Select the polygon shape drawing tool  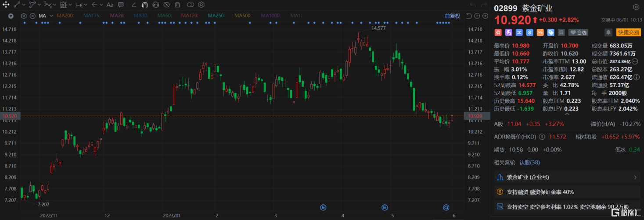[x=32, y=5]
